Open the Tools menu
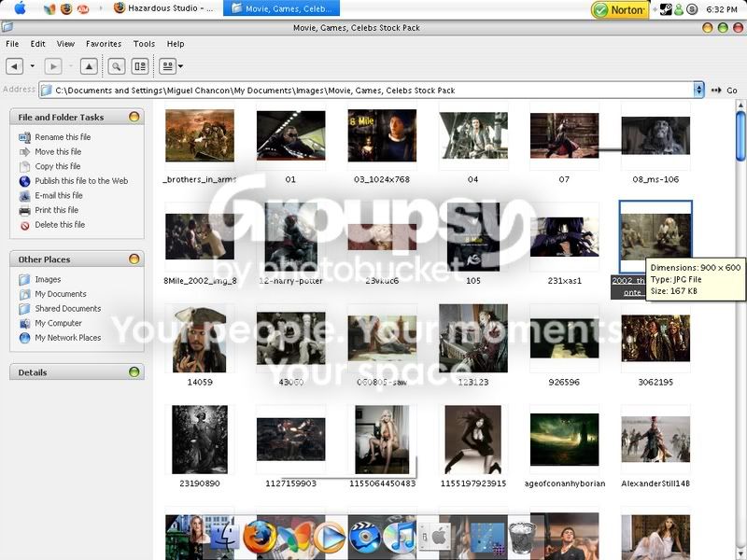747x560 pixels. (144, 44)
